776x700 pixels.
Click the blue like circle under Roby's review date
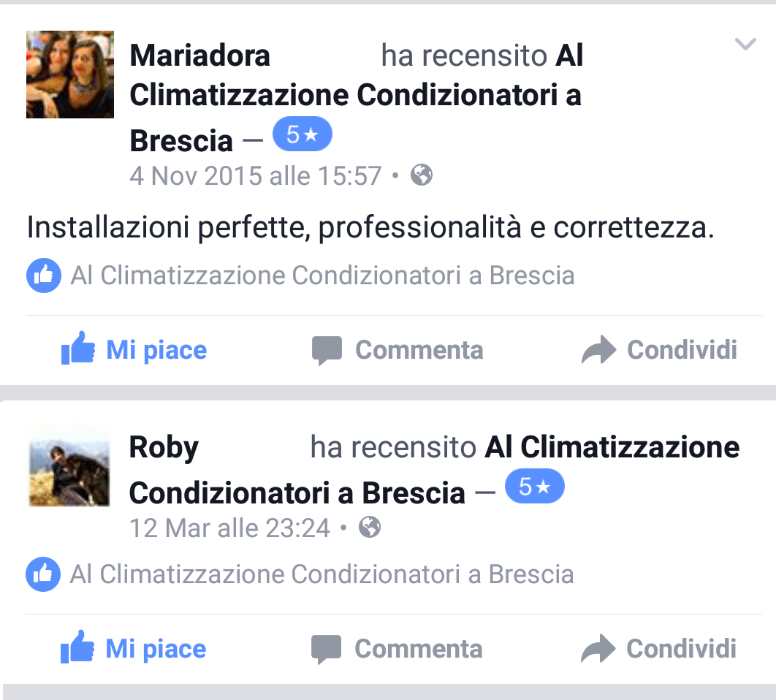tap(43, 574)
